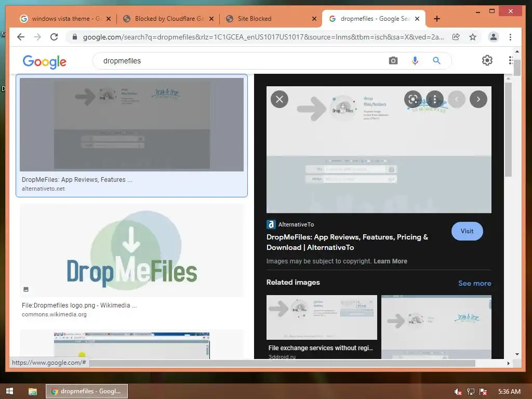Click the page vertical scrollbar thumb
The image size is (532, 399).
517,68
